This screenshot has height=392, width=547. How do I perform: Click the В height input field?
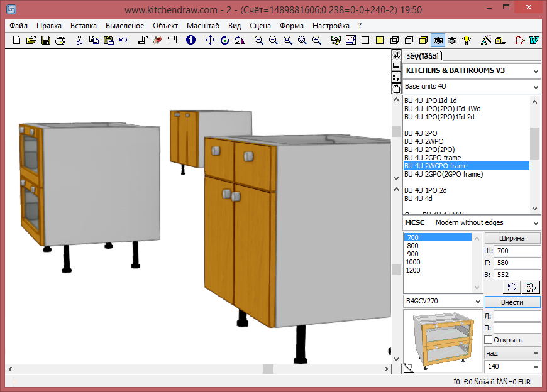click(x=517, y=275)
